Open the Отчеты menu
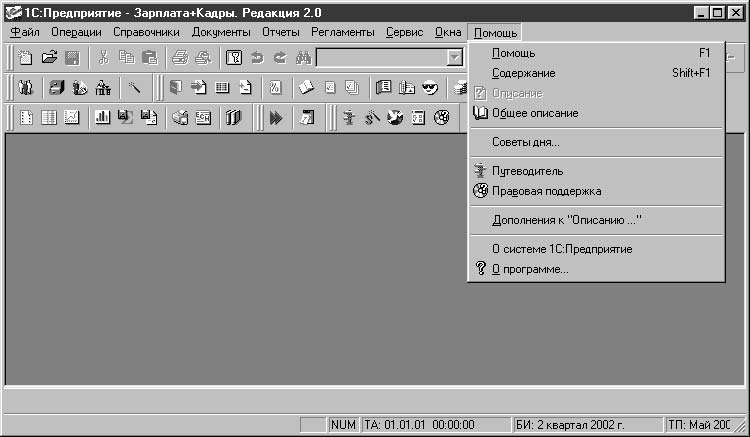 pyautogui.click(x=280, y=32)
